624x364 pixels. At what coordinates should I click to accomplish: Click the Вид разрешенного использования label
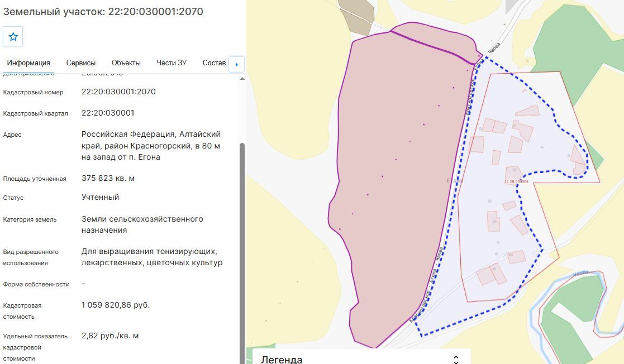31,257
